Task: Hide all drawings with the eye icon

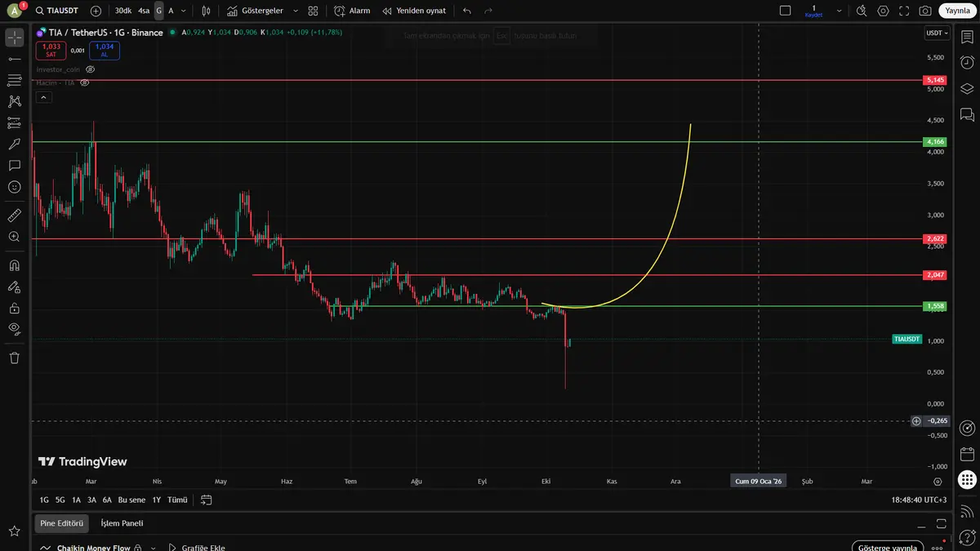Action: point(14,329)
